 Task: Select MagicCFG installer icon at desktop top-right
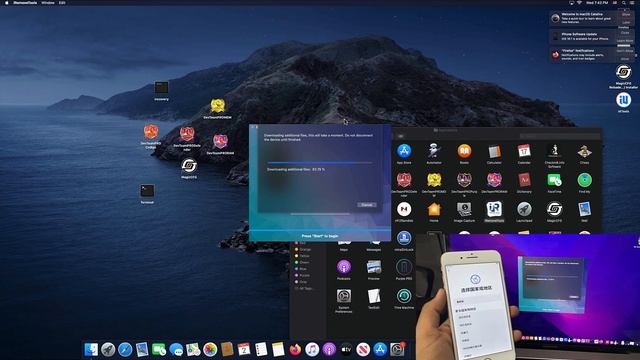pos(623,72)
